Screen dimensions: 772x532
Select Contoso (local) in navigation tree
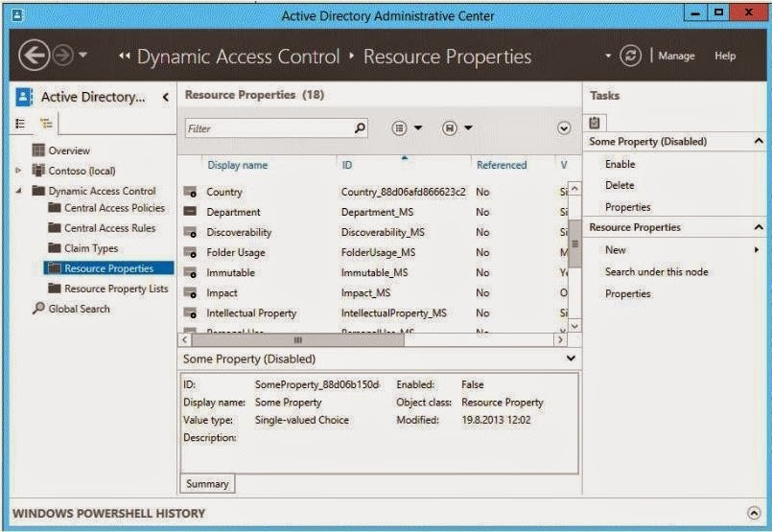tap(82, 171)
